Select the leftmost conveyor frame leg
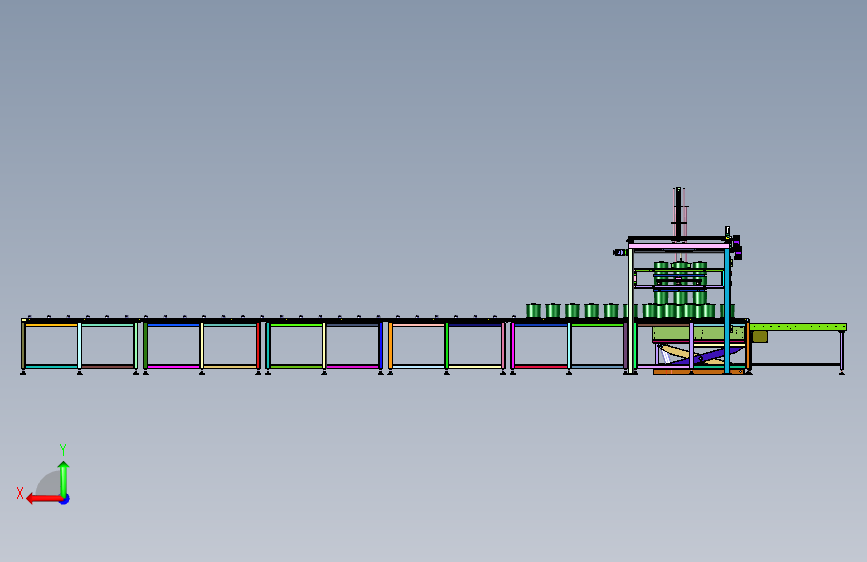The image size is (867, 562). (x=23, y=346)
